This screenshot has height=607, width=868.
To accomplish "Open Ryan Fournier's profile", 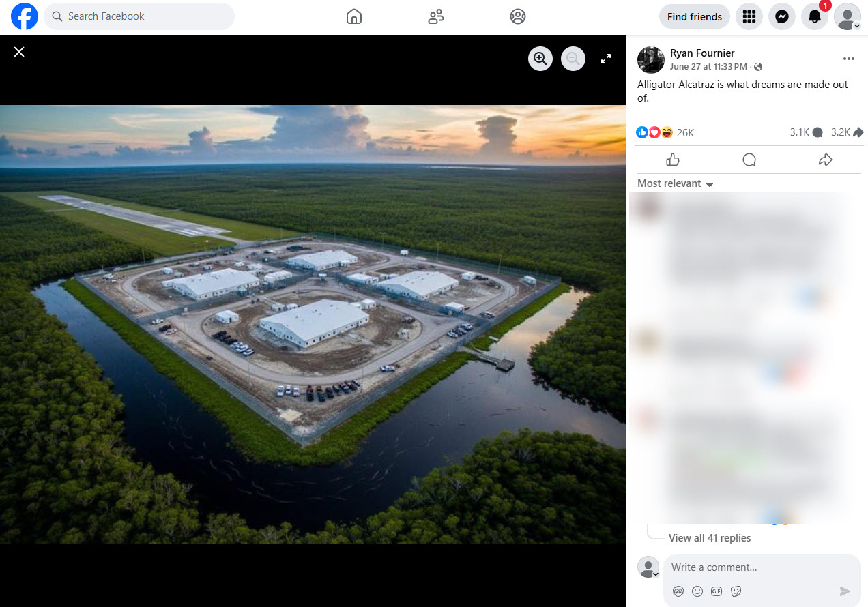I will click(x=702, y=53).
